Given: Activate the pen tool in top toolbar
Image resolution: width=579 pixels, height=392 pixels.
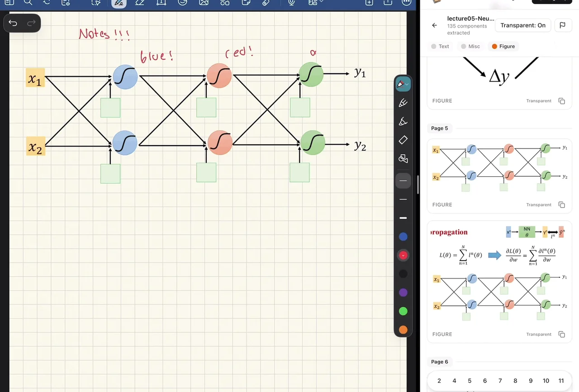Looking at the screenshot, I should tap(119, 3).
